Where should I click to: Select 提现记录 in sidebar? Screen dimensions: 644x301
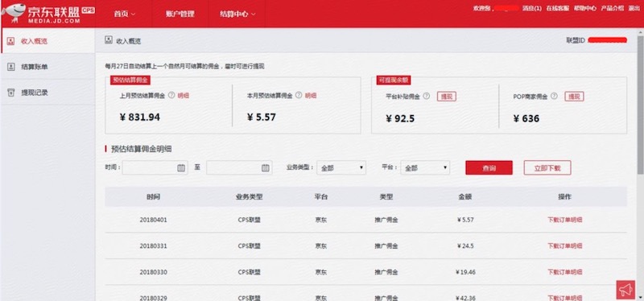click(x=48, y=93)
